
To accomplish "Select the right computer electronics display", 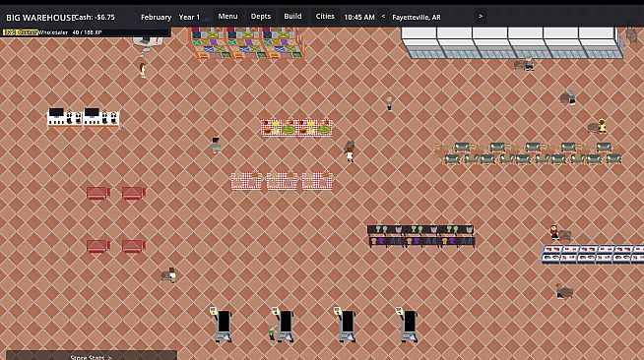I will coord(101,118).
